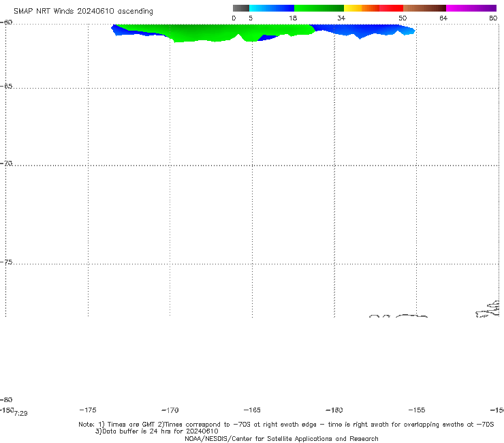Image resolution: width=504 pixels, height=443 pixels.
Task: Click the colorbar label "5"
Action: [251, 18]
